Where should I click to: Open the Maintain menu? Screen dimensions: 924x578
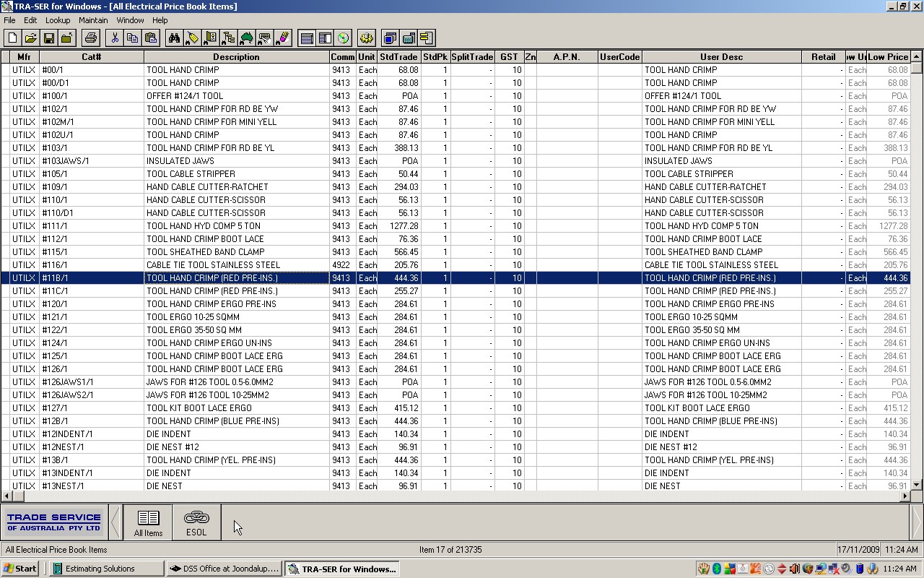[93, 20]
